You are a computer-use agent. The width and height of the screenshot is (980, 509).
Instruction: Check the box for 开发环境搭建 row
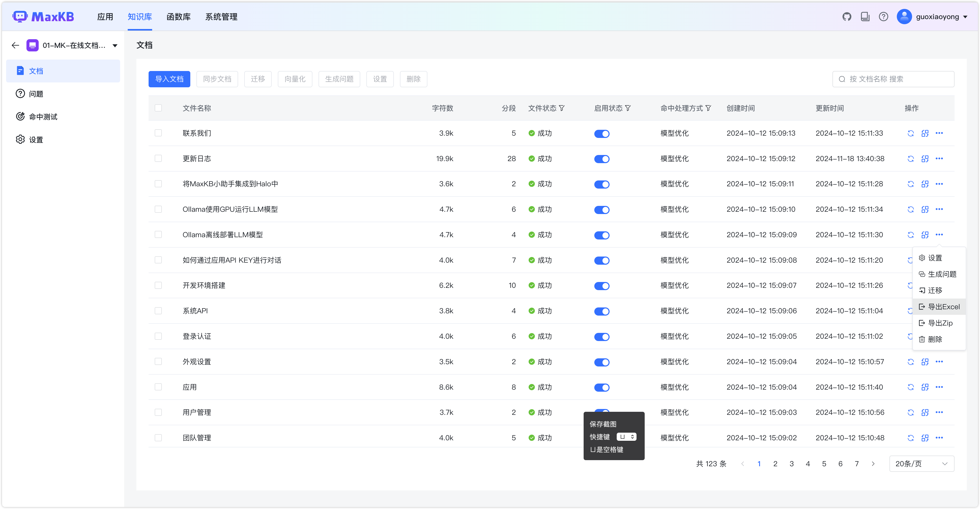pyautogui.click(x=158, y=286)
